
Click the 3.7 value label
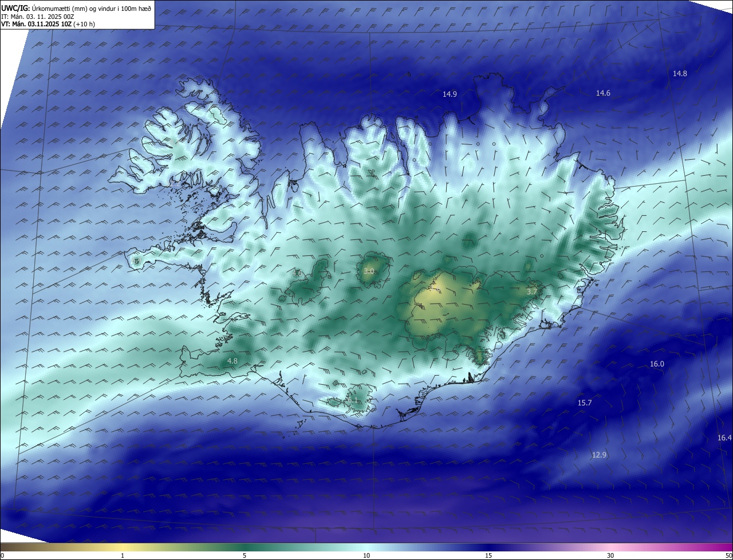pos(532,291)
